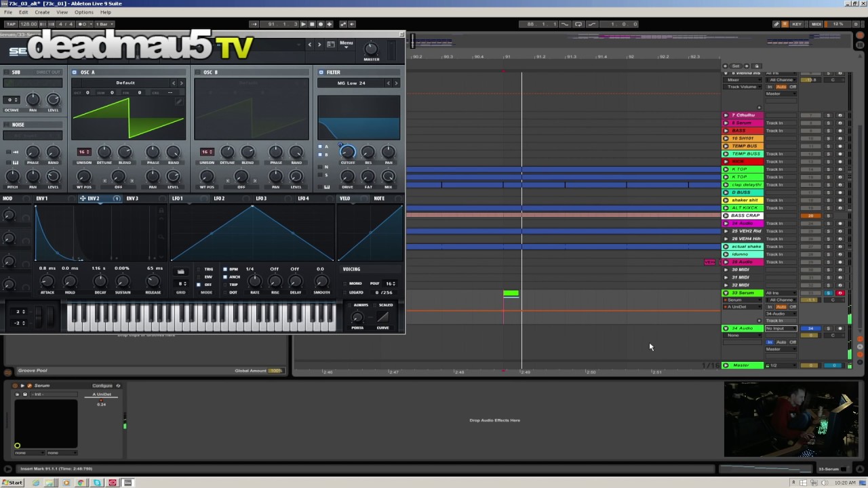Solo the 33 Serum track
The height and width of the screenshot is (488, 868).
[828, 293]
